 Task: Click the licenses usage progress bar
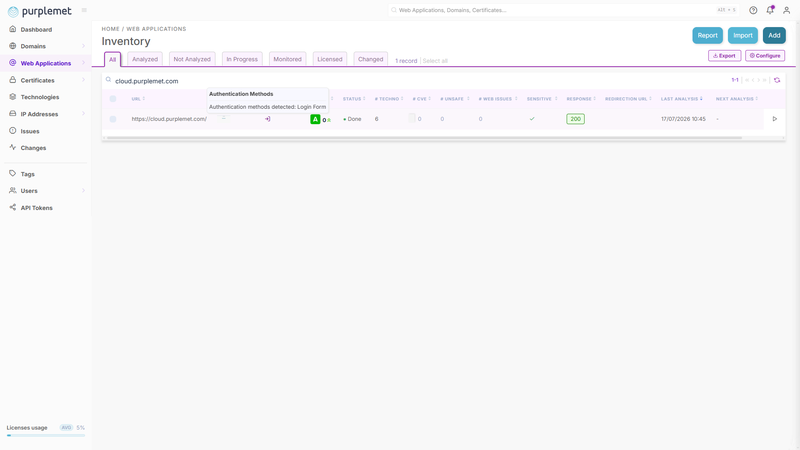[x=46, y=436]
